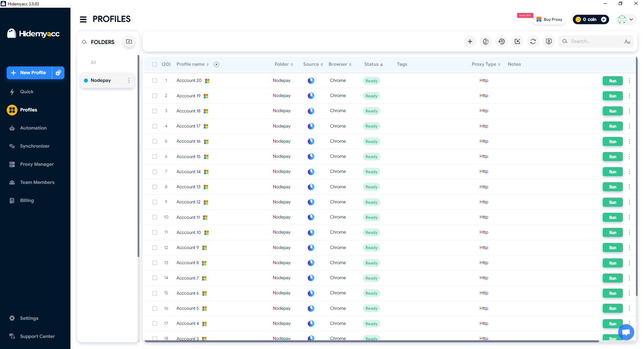Click the vertical scrollbar of FOLDERS panel
Viewport: 644px width, 349px height.
[x=138, y=156]
